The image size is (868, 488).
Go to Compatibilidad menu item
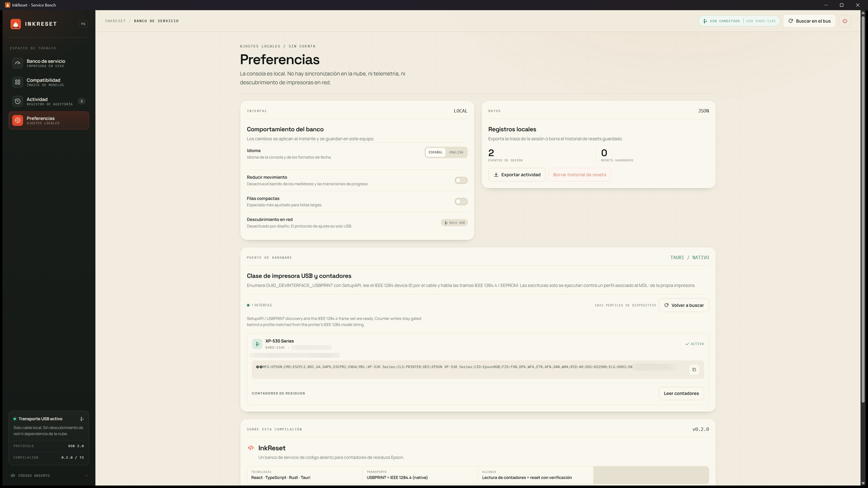coord(49,82)
